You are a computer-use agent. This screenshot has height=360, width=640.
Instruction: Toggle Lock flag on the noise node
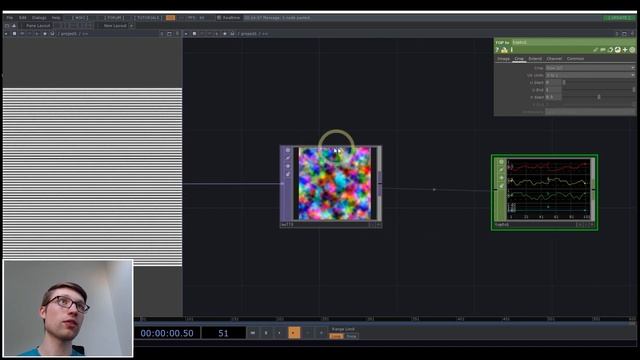288,174
